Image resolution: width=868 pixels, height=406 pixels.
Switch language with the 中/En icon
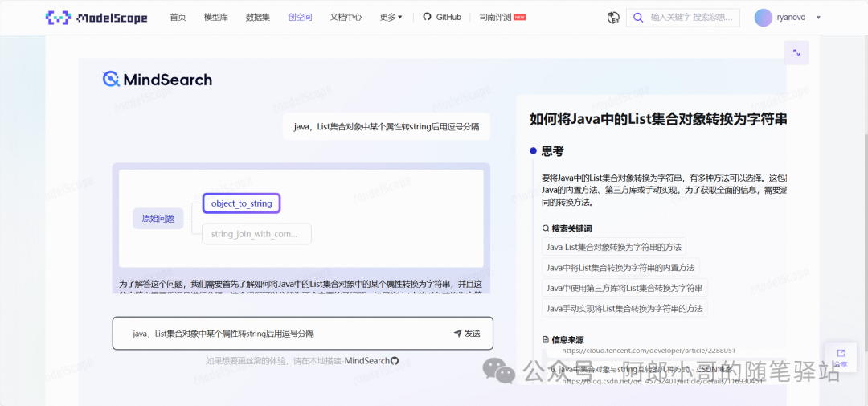pos(614,17)
